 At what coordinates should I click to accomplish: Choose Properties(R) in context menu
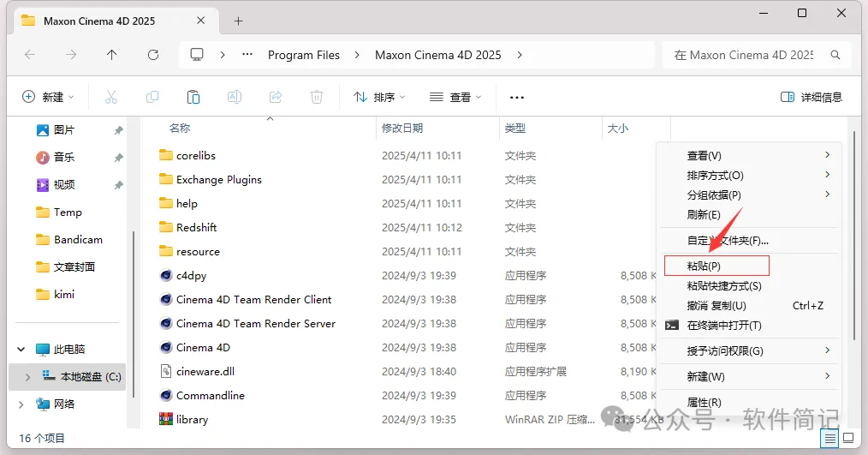click(751, 403)
